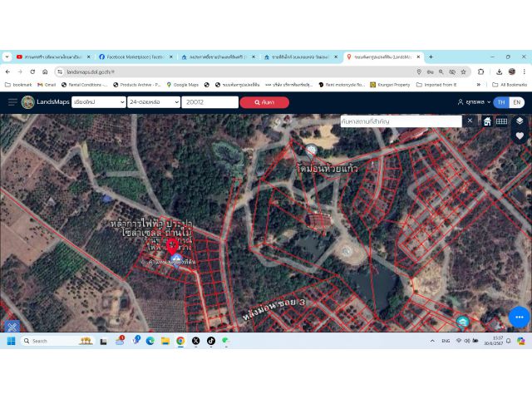Open the Rent motorcycle bookmark
This screenshot has height=399, width=532.
pos(342,85)
